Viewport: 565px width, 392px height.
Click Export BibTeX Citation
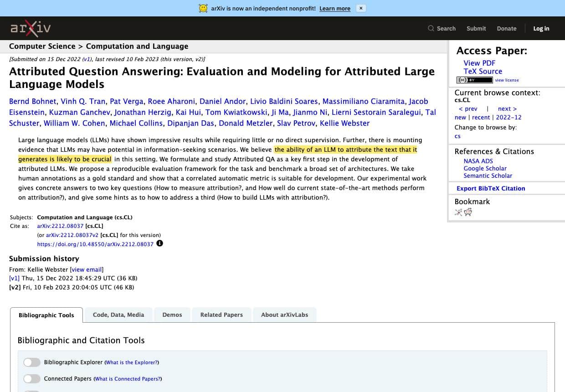pos(491,188)
